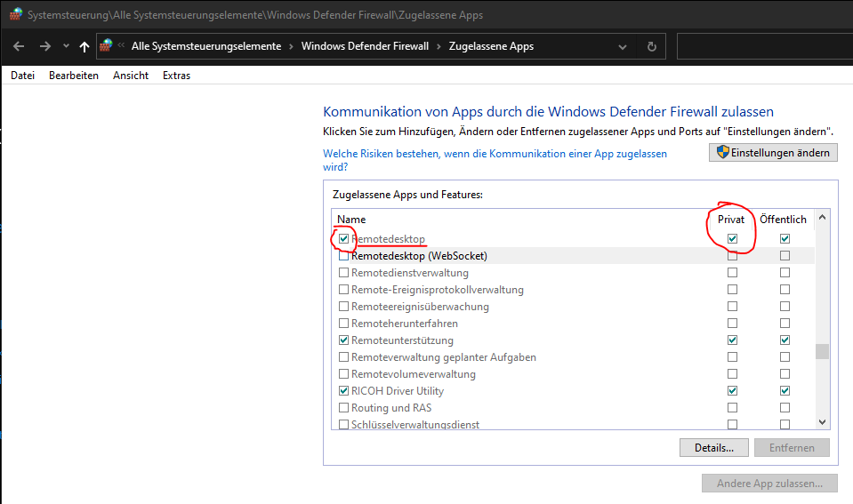853x504 pixels.
Task: Go back with the left arrow
Action: [19, 47]
